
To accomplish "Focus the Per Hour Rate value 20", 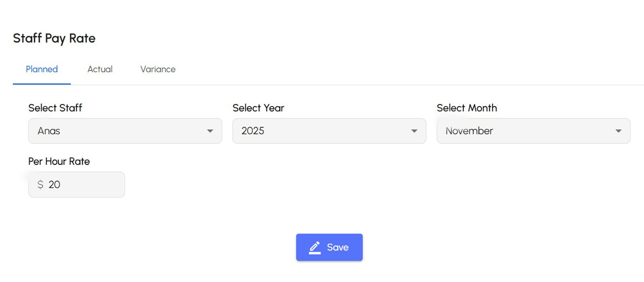I will coord(54,185).
